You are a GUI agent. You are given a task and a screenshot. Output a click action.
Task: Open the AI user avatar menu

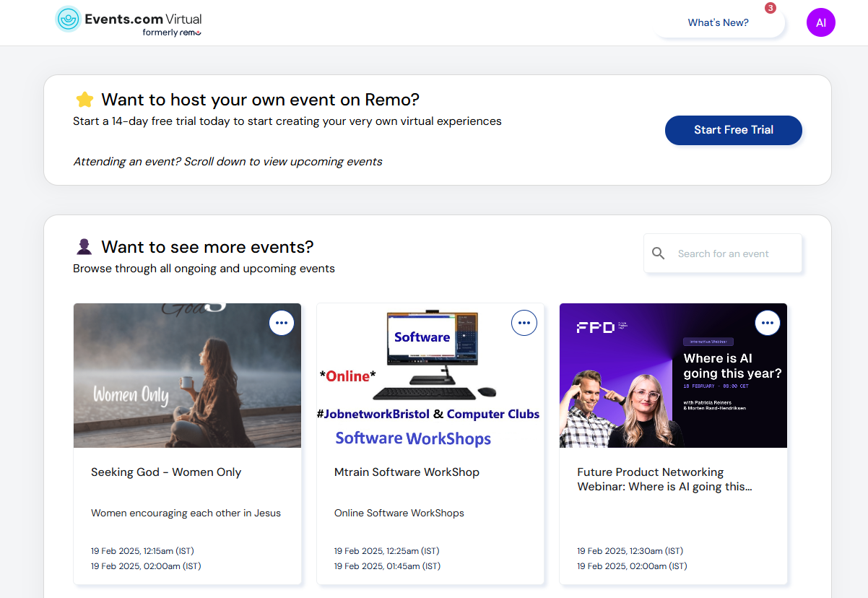point(821,22)
